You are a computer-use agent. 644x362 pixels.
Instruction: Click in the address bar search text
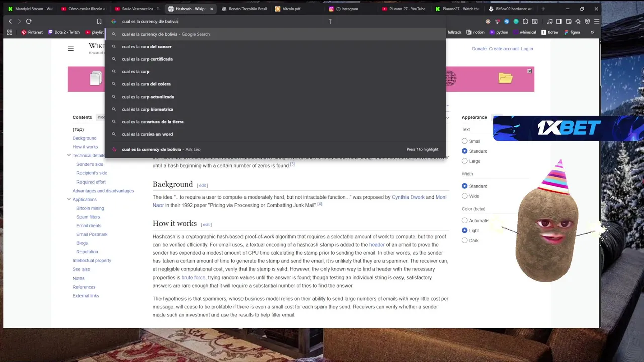pos(150,21)
